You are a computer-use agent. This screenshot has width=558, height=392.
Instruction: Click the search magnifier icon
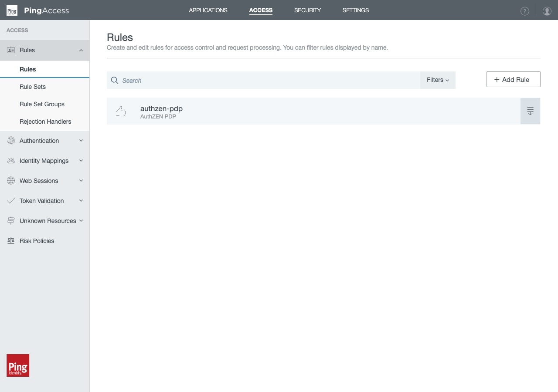115,81
